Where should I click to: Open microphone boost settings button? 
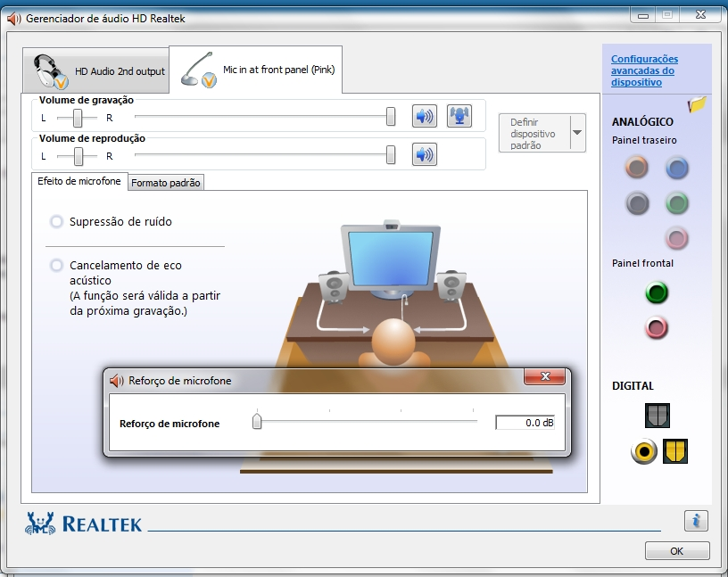(459, 116)
